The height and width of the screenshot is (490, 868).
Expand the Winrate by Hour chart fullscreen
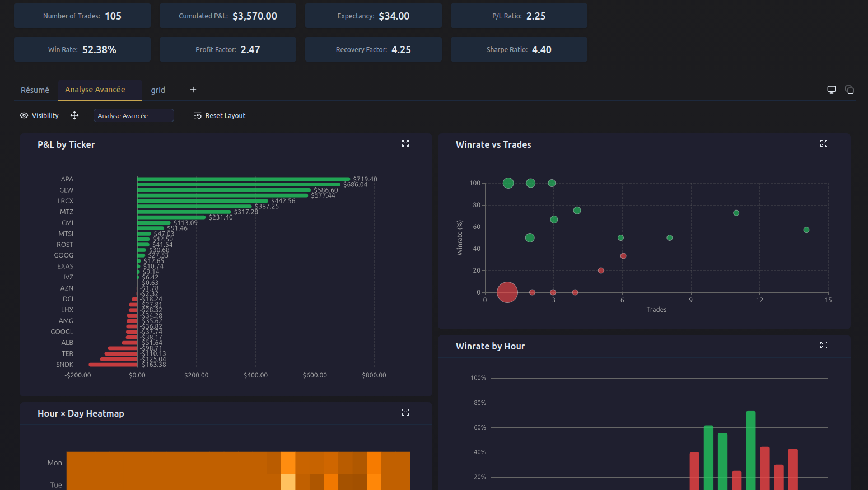tap(824, 345)
